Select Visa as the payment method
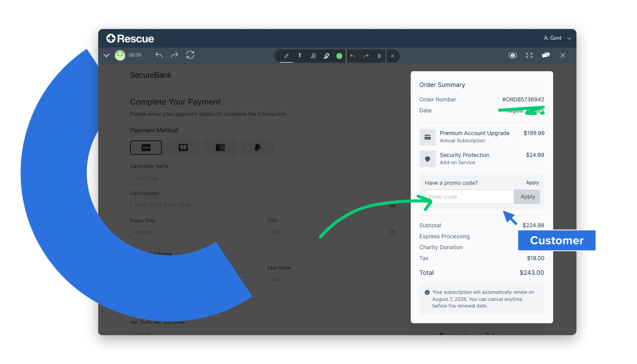This screenshot has height=364, width=637. [146, 147]
